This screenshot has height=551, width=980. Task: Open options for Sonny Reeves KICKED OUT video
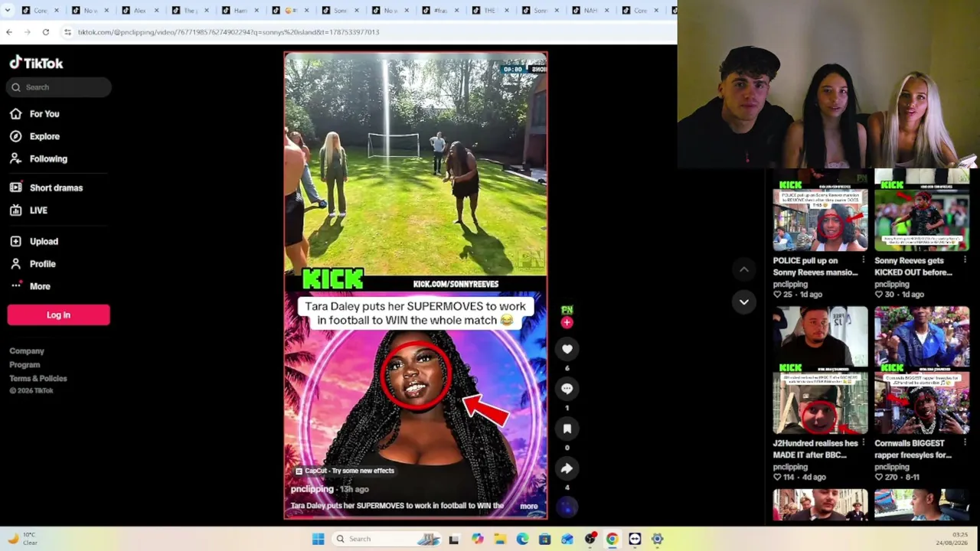click(x=965, y=261)
